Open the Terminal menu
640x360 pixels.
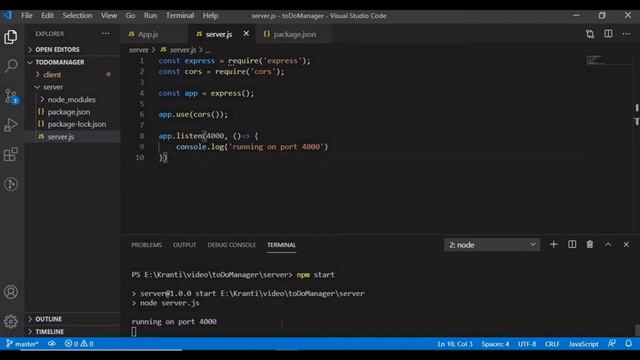point(180,16)
